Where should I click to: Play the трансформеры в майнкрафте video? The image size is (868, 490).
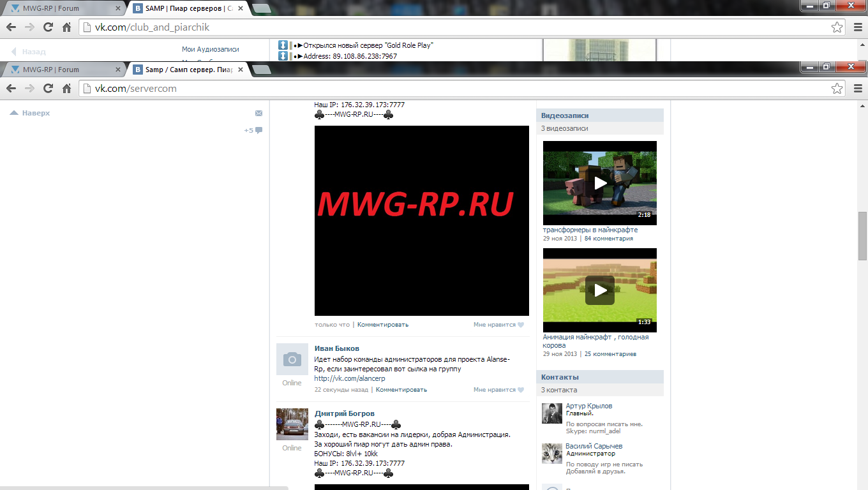tap(600, 183)
